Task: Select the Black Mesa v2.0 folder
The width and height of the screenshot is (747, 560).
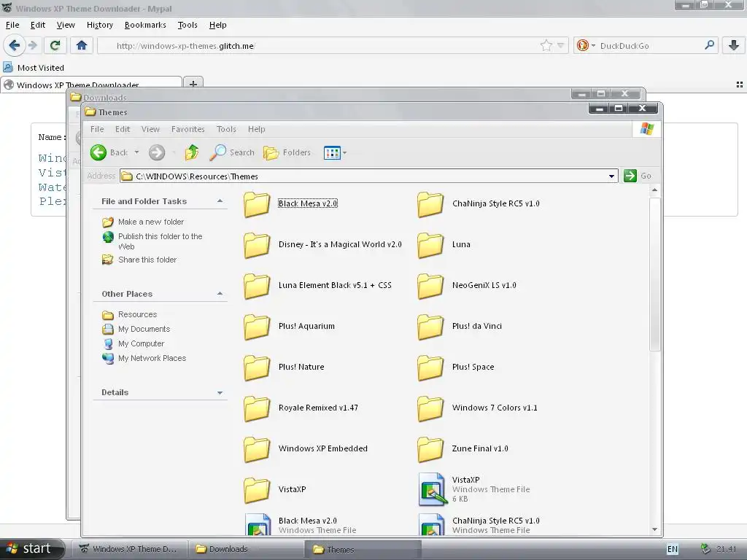Action: (x=290, y=204)
